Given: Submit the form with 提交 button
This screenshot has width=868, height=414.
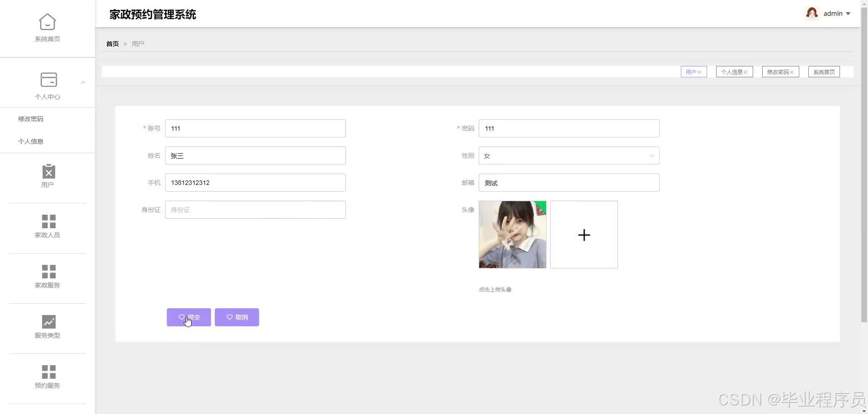Looking at the screenshot, I should pos(189,317).
